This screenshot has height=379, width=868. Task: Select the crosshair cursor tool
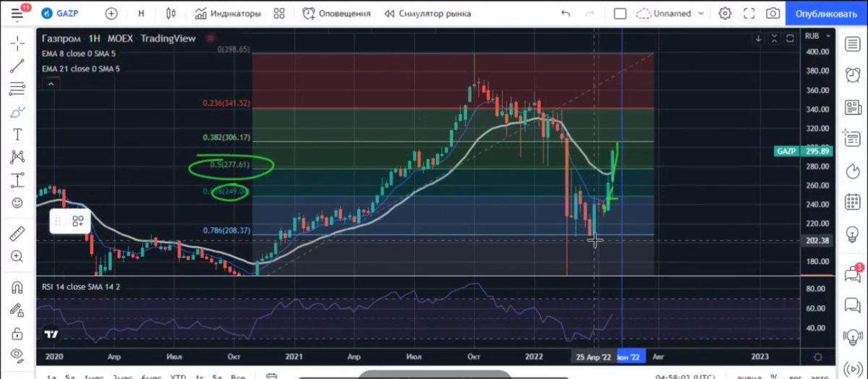click(x=17, y=43)
